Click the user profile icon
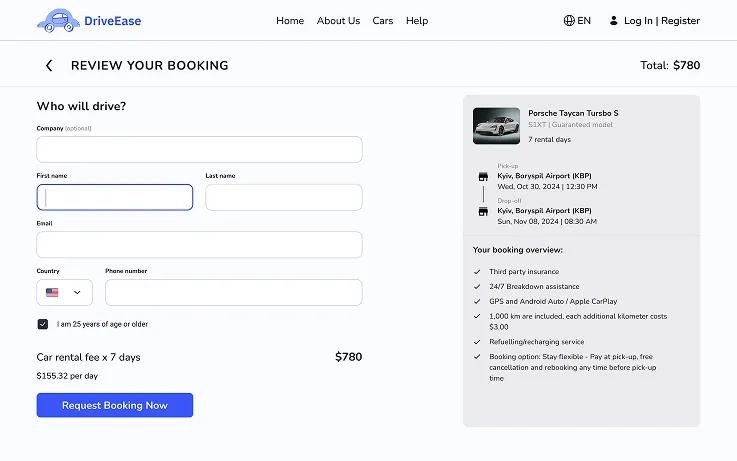The image size is (737, 461). tap(614, 20)
